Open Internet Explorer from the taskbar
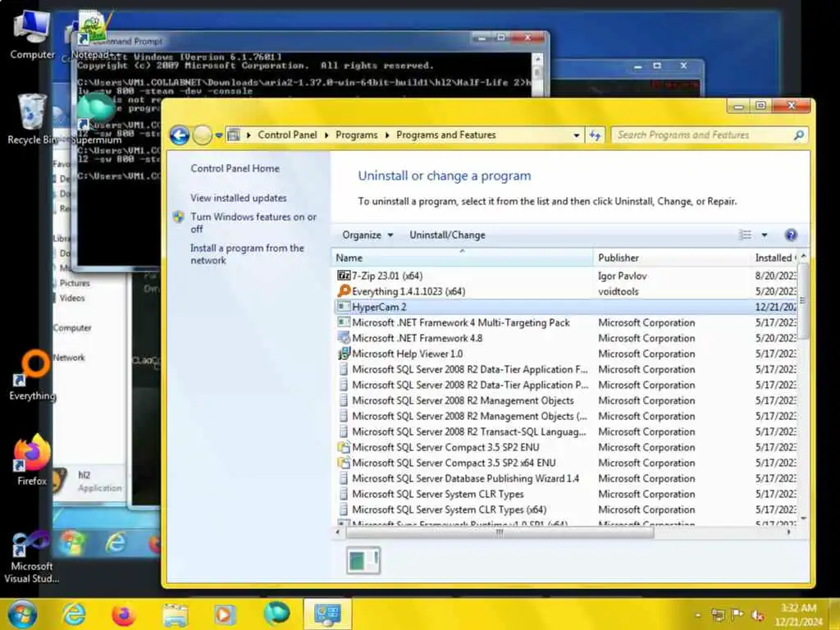This screenshot has width=840, height=630. (74, 614)
